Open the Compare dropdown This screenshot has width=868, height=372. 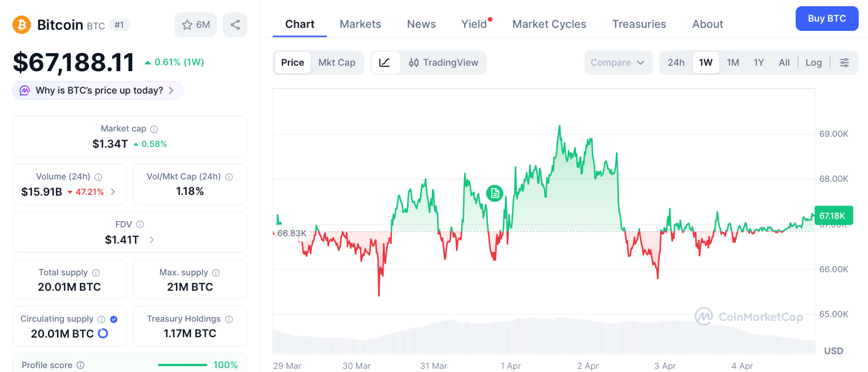(617, 63)
